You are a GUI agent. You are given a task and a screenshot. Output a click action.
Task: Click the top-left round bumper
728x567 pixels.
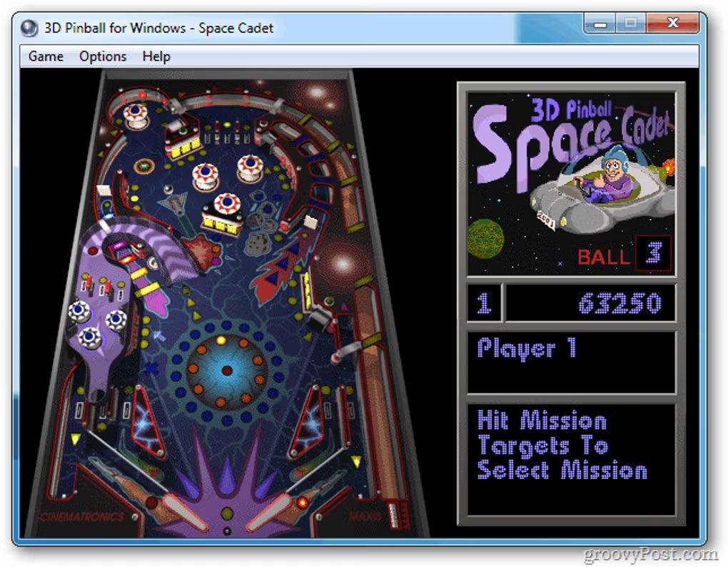click(134, 114)
